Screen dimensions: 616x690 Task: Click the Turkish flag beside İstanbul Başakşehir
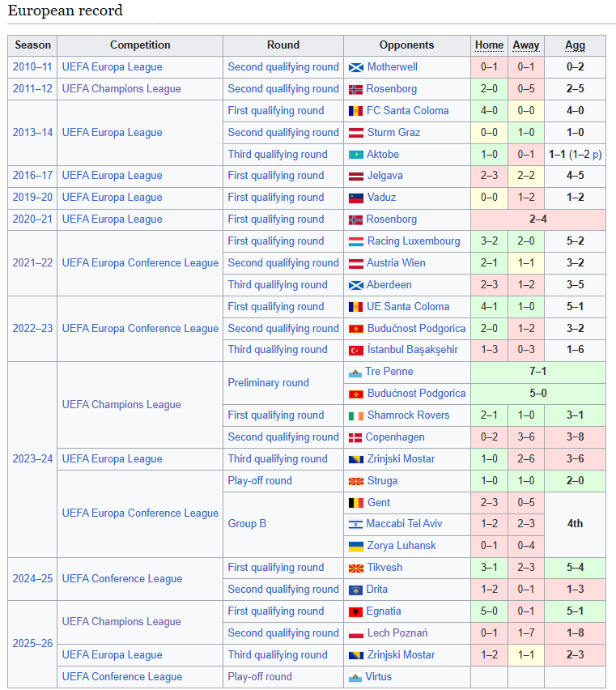pos(355,350)
